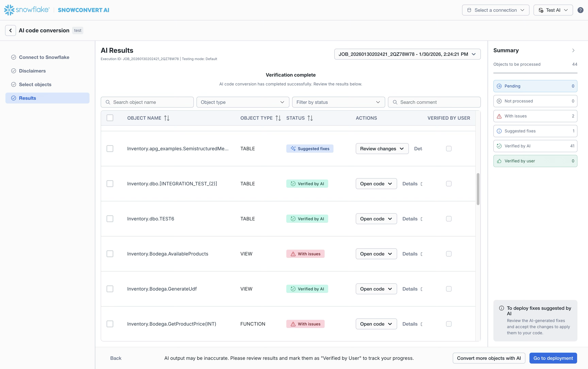Select the Inventory.dbo.TEST6 row checkbox

[110, 219]
